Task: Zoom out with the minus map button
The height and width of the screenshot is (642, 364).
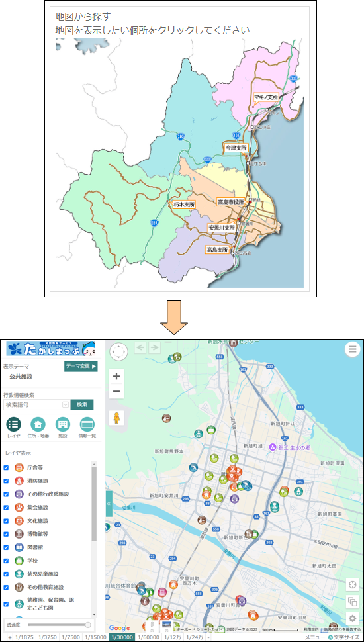Action: 116,391
